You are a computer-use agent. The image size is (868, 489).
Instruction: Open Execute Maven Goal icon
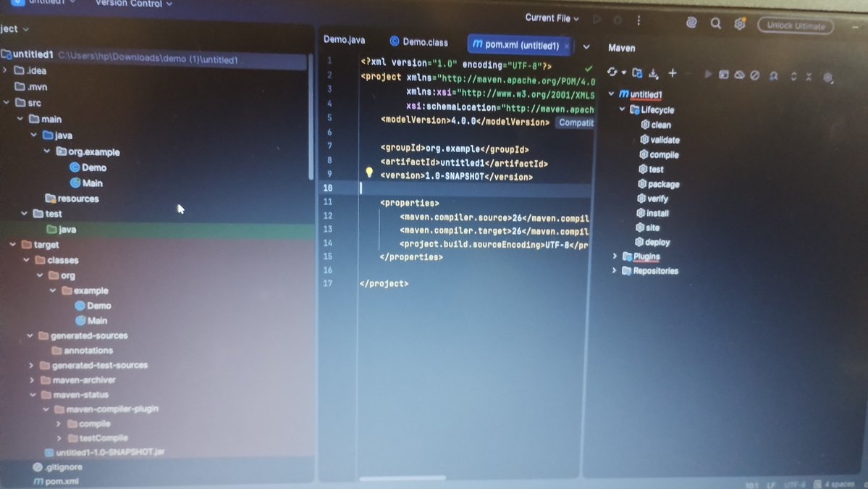click(723, 74)
